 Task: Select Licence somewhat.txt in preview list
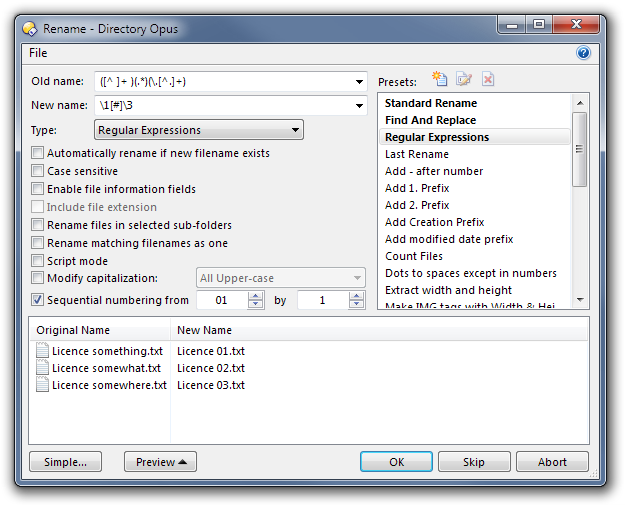(x=106, y=368)
